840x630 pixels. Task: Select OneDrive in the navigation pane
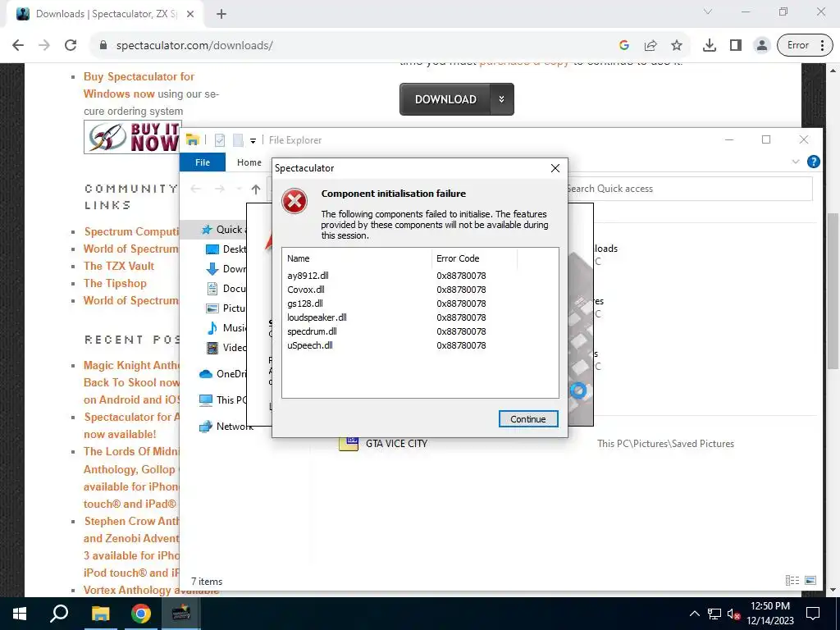pos(222,374)
